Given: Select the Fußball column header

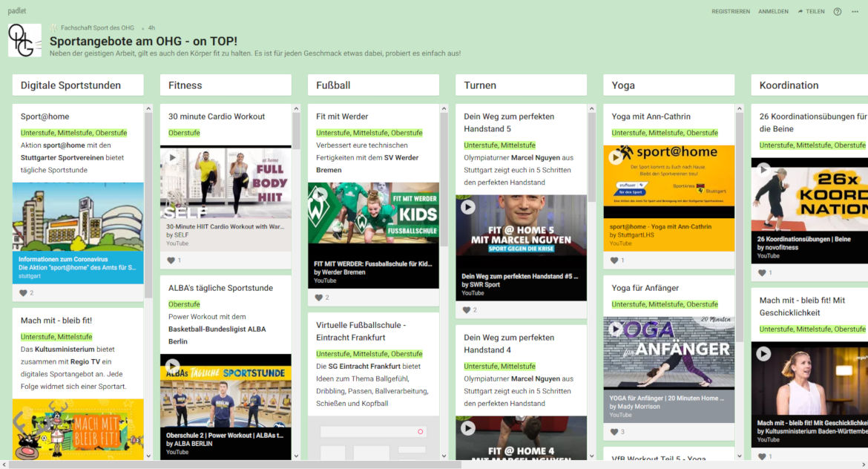Looking at the screenshot, I should [374, 85].
